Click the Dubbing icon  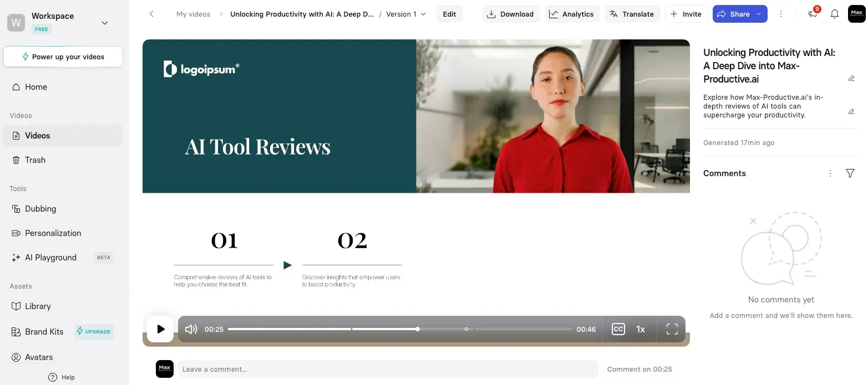point(16,209)
